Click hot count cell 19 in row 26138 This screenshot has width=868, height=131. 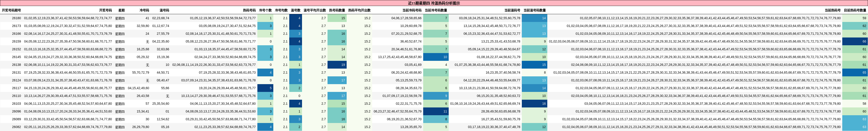(337, 65)
